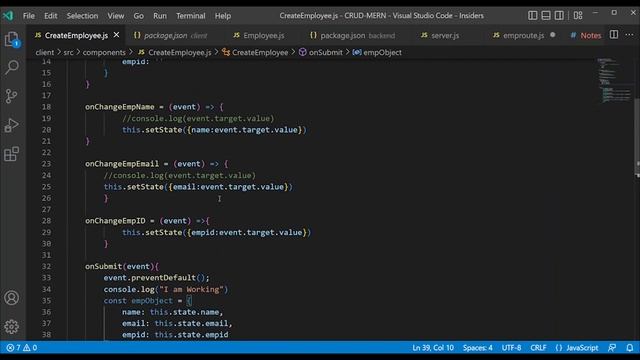Click line number 18 in gutter

pos(46,107)
